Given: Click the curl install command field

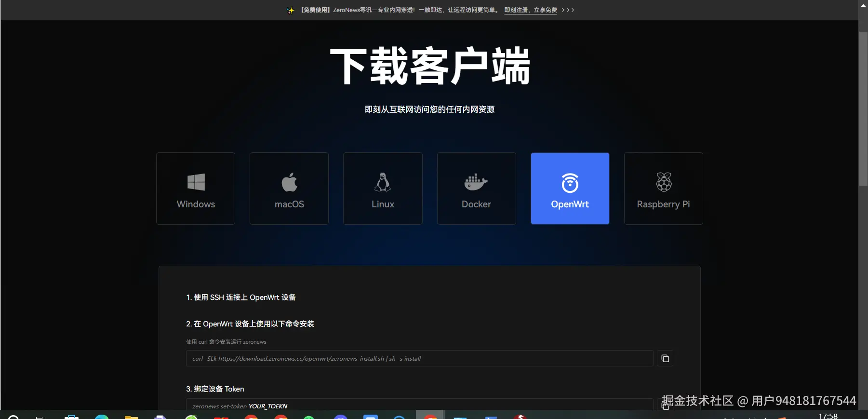Looking at the screenshot, I should pos(420,358).
